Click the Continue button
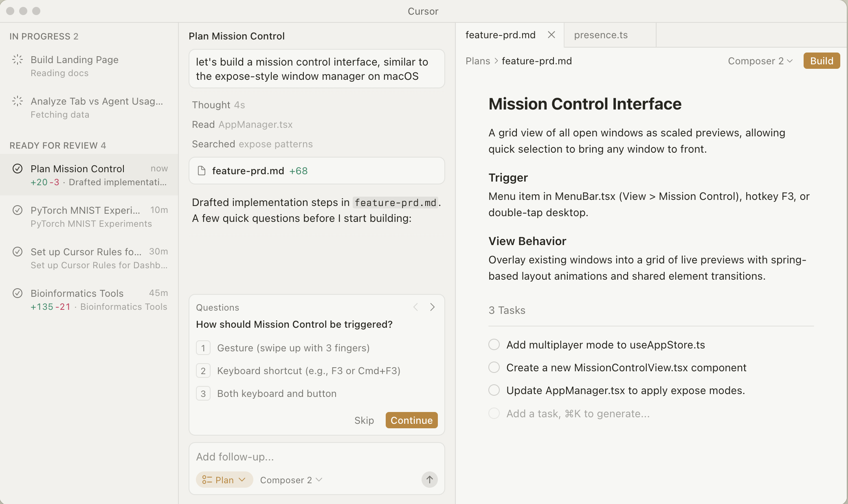848x504 pixels. pyautogui.click(x=411, y=420)
